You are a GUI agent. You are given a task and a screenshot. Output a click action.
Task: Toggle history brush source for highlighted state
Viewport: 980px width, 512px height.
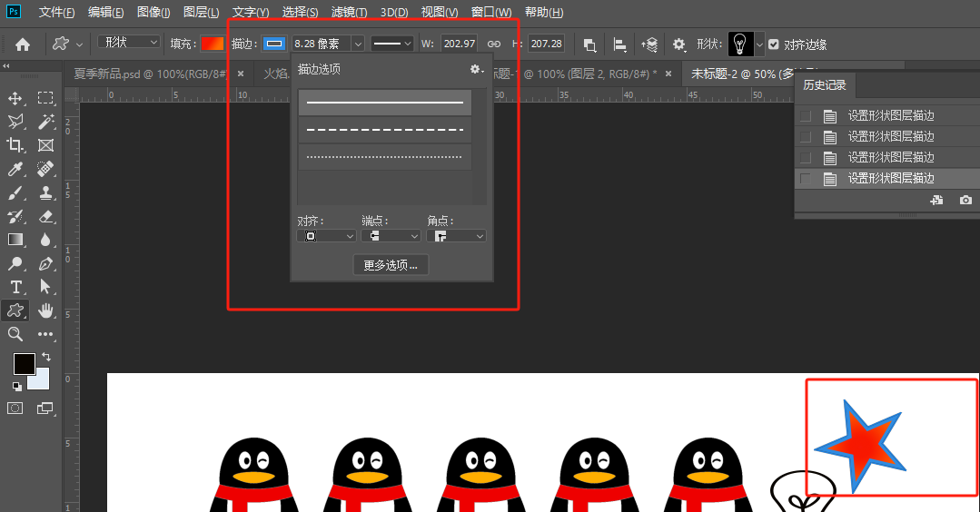[x=806, y=179]
